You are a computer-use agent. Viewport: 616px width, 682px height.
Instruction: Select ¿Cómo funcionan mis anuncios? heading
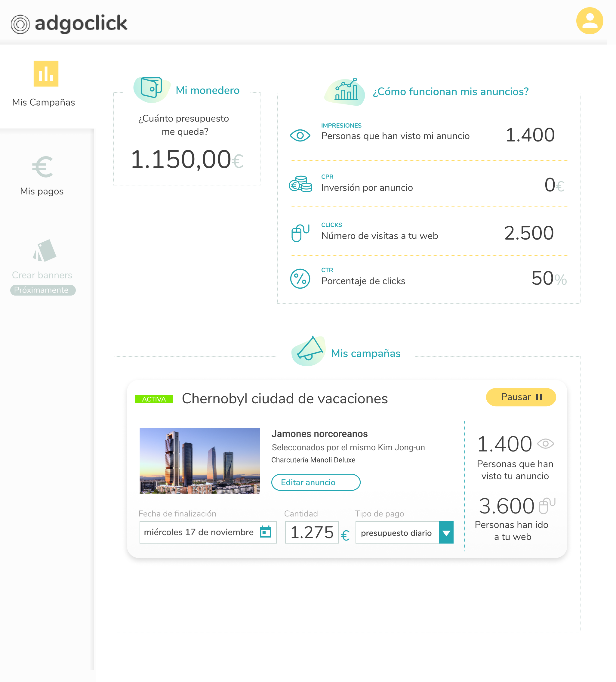point(450,92)
